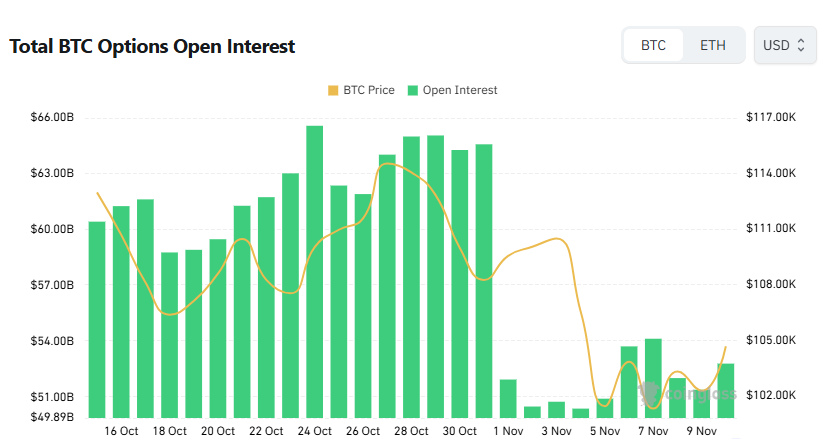Viewport: 823px width, 439px height.
Task: Toggle Open Interest legend series
Action: [x=451, y=90]
